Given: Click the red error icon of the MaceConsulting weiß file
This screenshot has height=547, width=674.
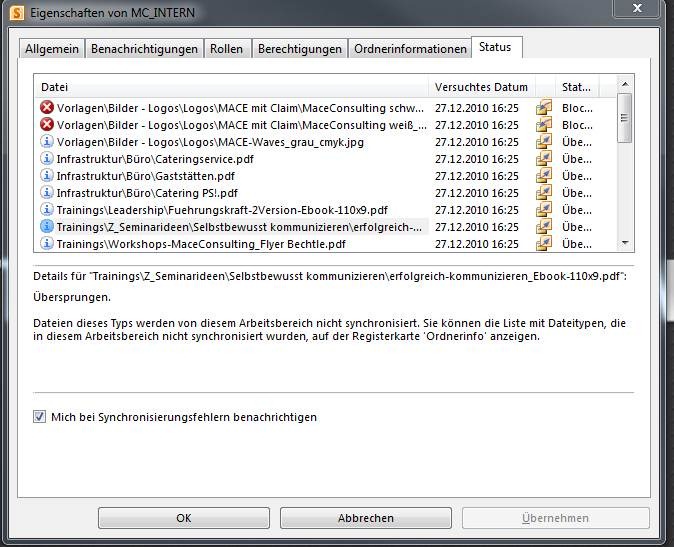Looking at the screenshot, I should (47, 125).
